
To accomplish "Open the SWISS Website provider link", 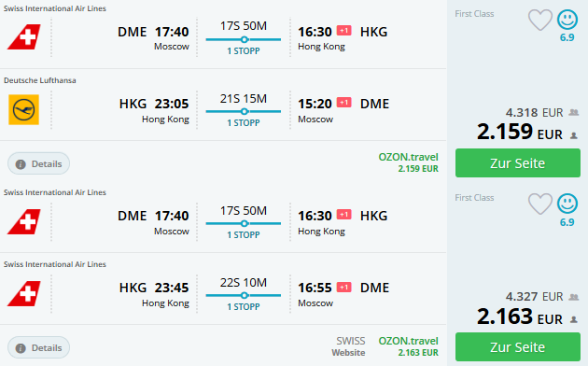I will (x=349, y=346).
